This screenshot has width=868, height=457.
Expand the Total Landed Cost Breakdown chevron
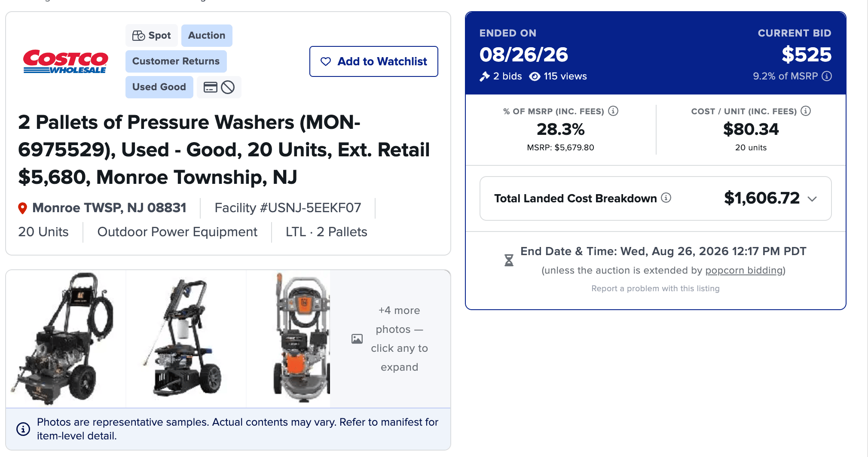click(x=812, y=199)
